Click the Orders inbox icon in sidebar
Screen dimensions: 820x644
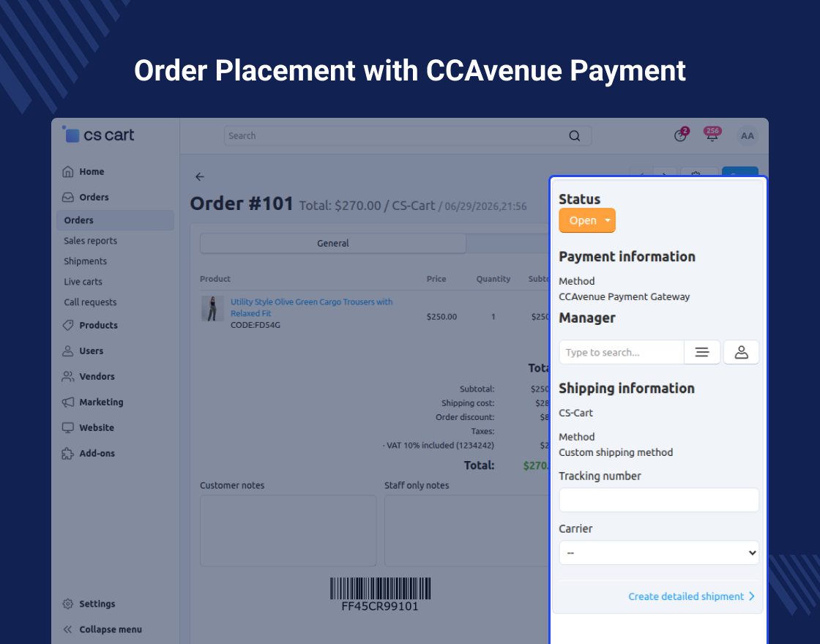click(67, 197)
